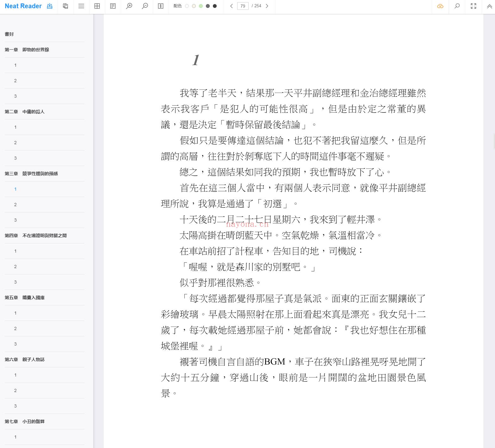Open 第一章 即物的世界線 chapter
The height and width of the screenshot is (448, 495).
coord(45,50)
